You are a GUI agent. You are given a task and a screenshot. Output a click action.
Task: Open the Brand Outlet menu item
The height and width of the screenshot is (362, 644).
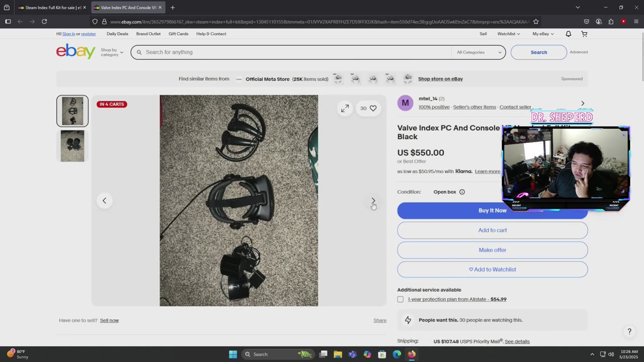pos(148,34)
